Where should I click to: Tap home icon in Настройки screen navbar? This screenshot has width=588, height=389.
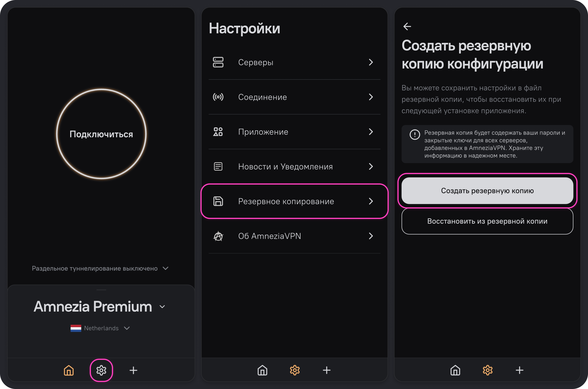coord(262,370)
